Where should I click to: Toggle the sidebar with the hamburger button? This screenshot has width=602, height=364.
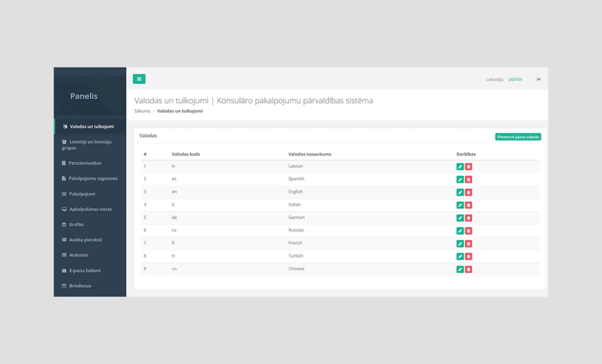click(139, 79)
